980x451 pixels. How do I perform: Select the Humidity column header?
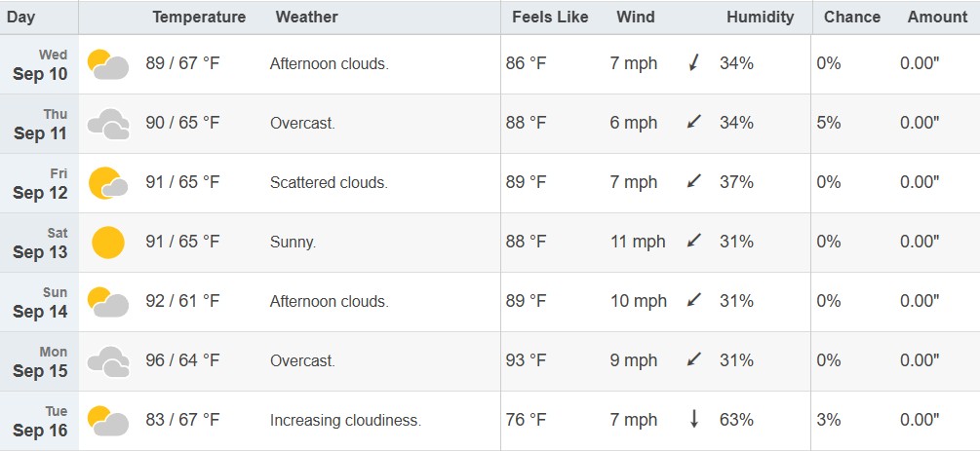760,17
